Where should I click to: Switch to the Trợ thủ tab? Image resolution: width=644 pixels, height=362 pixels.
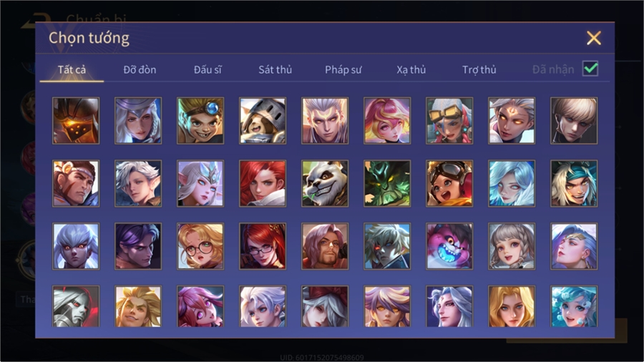(x=479, y=70)
